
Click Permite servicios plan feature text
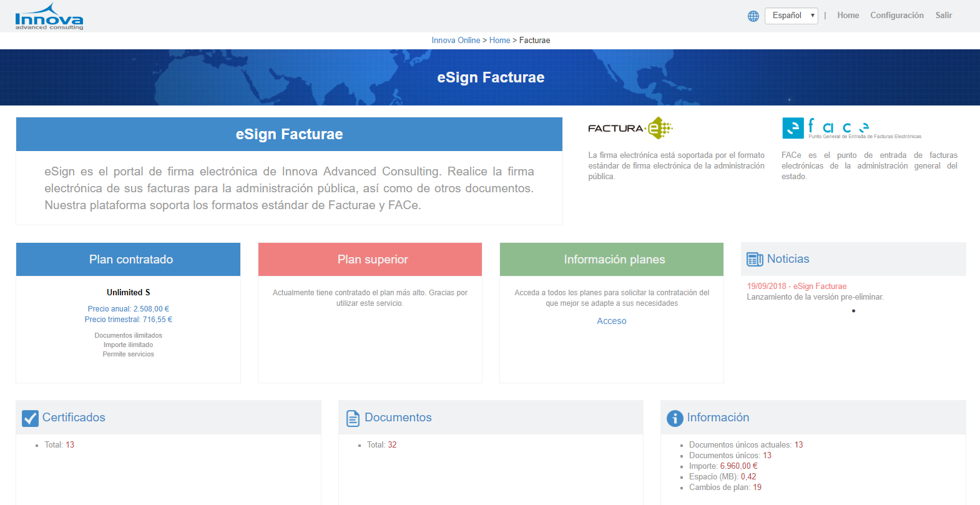point(129,355)
